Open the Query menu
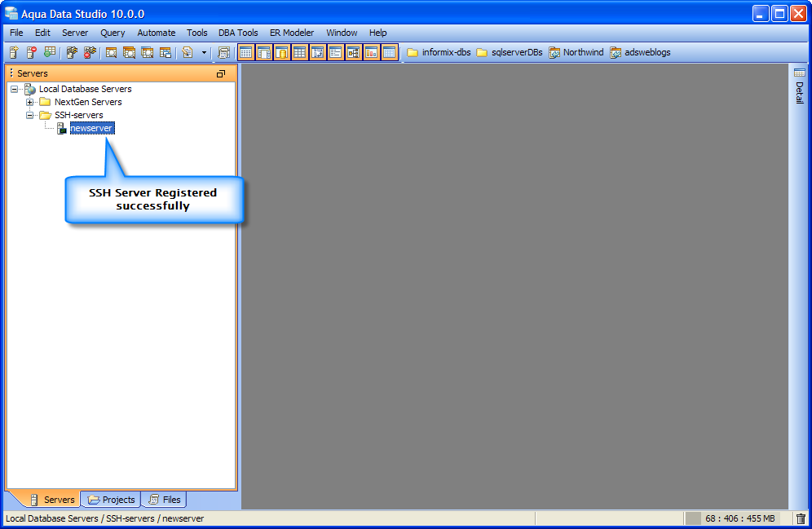 click(x=113, y=33)
